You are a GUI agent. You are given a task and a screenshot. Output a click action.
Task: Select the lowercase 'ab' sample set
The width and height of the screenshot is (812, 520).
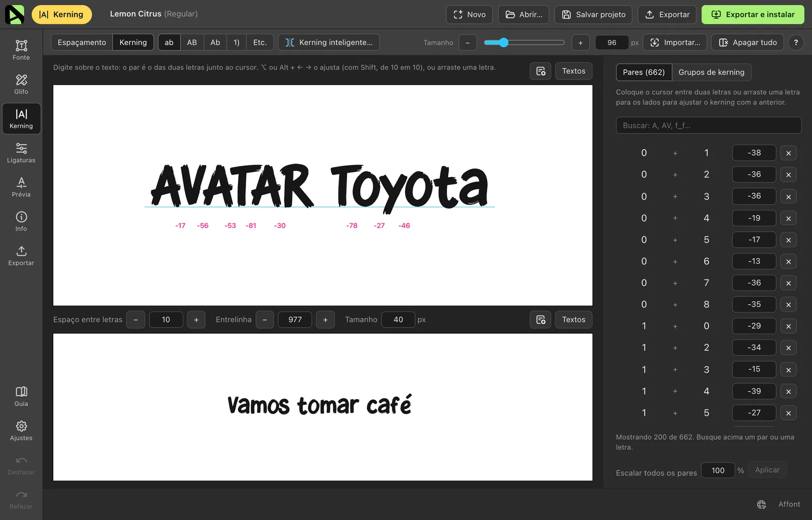tap(169, 43)
